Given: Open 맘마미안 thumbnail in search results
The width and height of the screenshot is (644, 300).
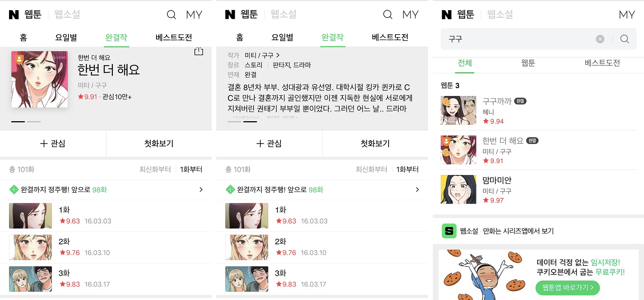Looking at the screenshot, I should coord(459,189).
